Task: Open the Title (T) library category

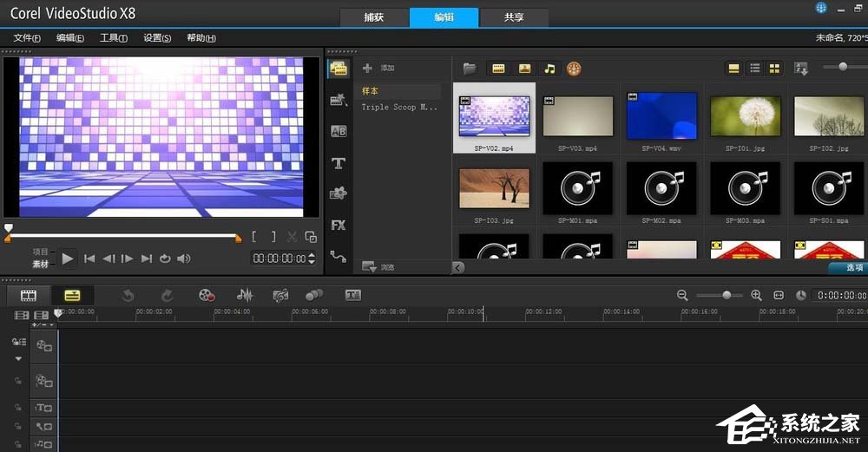Action: pos(339,163)
